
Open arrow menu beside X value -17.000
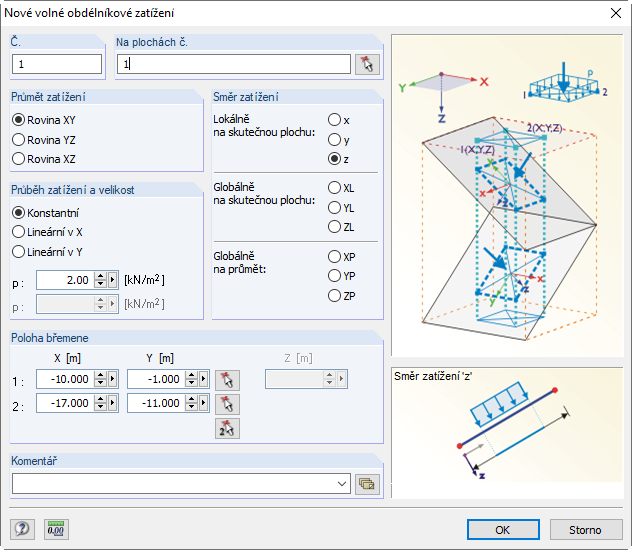point(112,403)
